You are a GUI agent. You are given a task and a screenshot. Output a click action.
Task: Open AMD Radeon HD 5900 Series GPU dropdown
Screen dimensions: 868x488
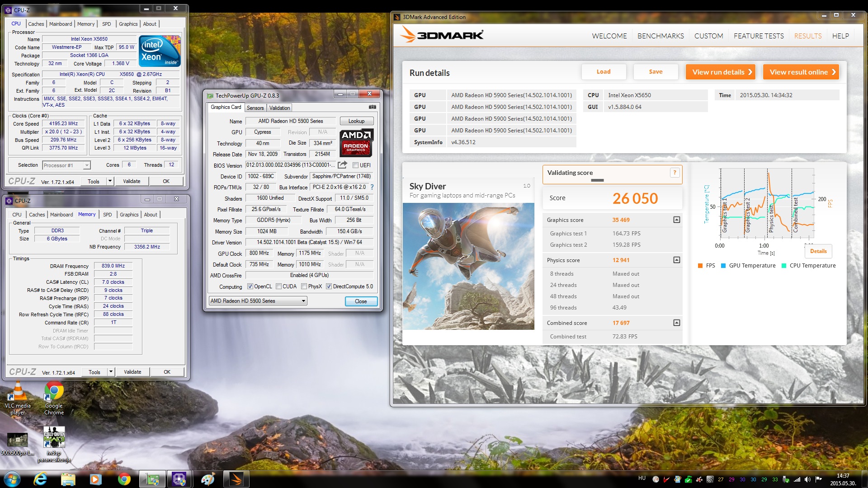click(x=258, y=301)
